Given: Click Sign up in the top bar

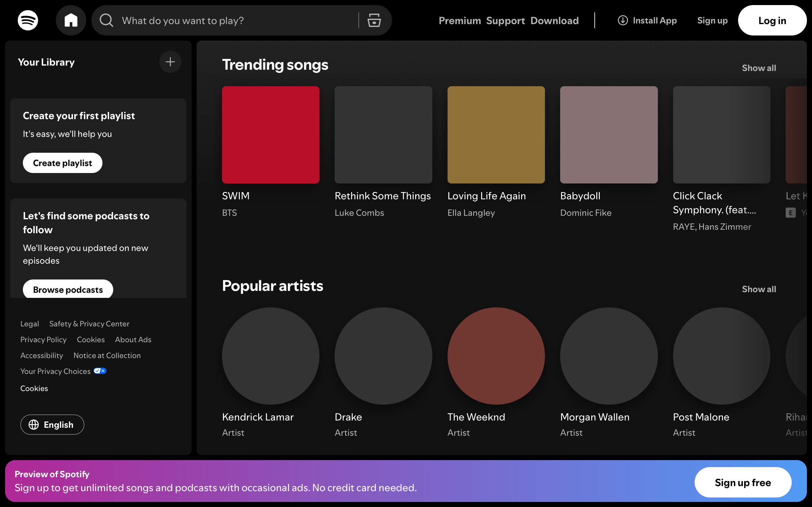Looking at the screenshot, I should 712,21.
